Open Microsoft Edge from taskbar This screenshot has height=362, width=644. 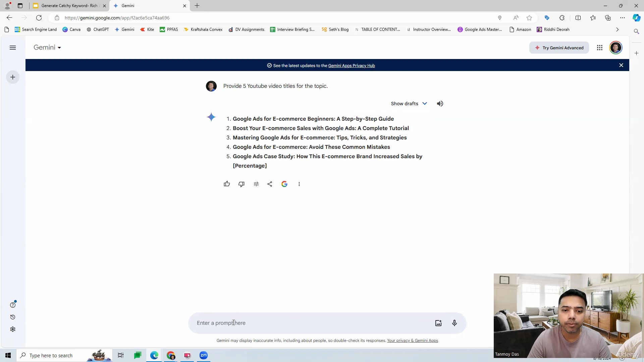coord(154,355)
